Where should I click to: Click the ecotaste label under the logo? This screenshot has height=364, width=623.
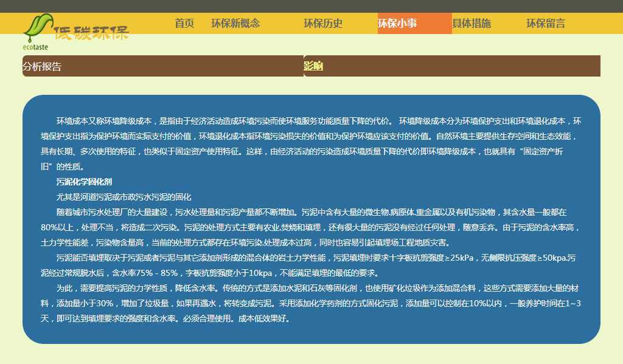pos(35,46)
